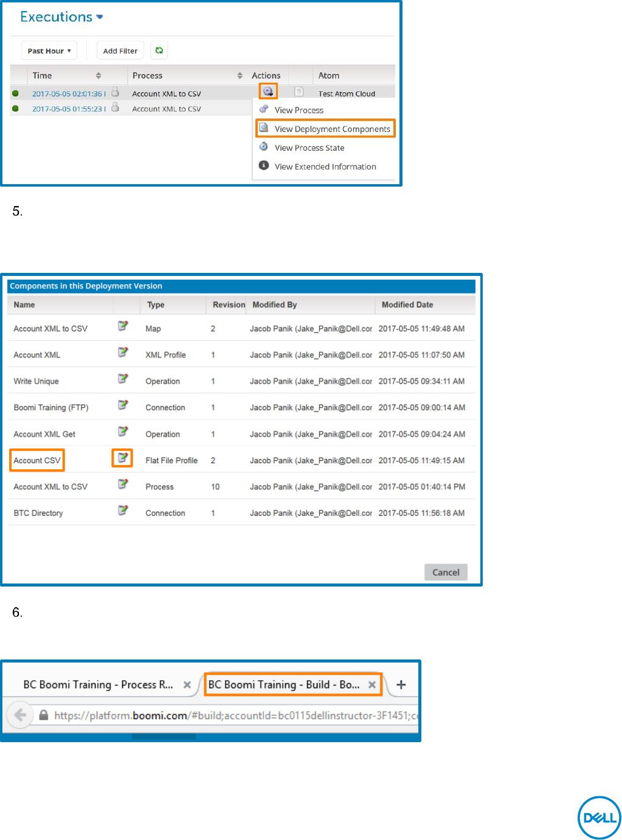Click the Name column header

tap(24, 305)
